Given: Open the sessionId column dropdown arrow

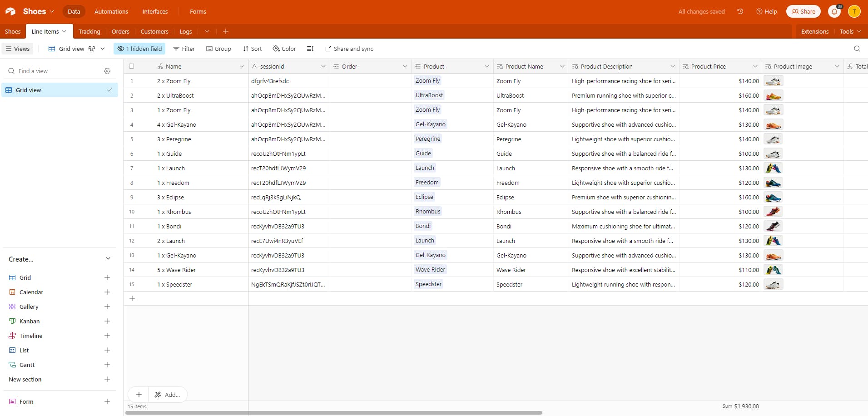Looking at the screenshot, I should pos(323,66).
